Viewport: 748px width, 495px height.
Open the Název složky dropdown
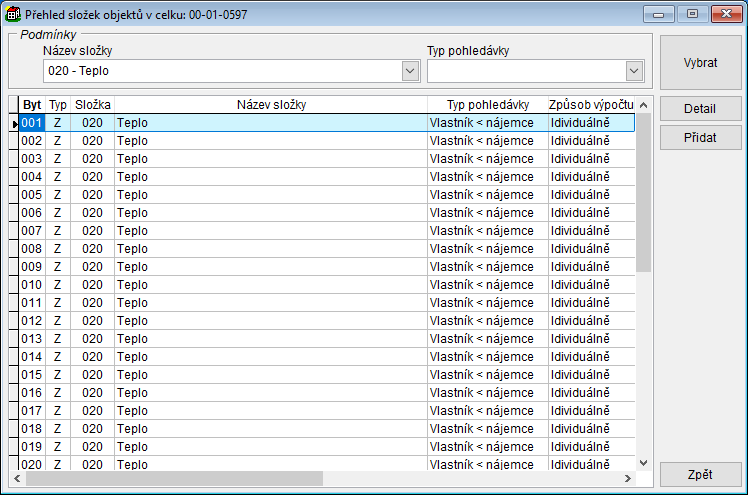pos(410,71)
